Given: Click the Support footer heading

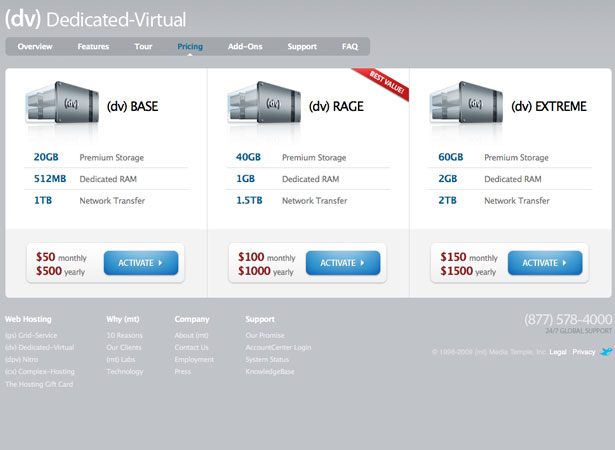Looking at the screenshot, I should tap(260, 319).
